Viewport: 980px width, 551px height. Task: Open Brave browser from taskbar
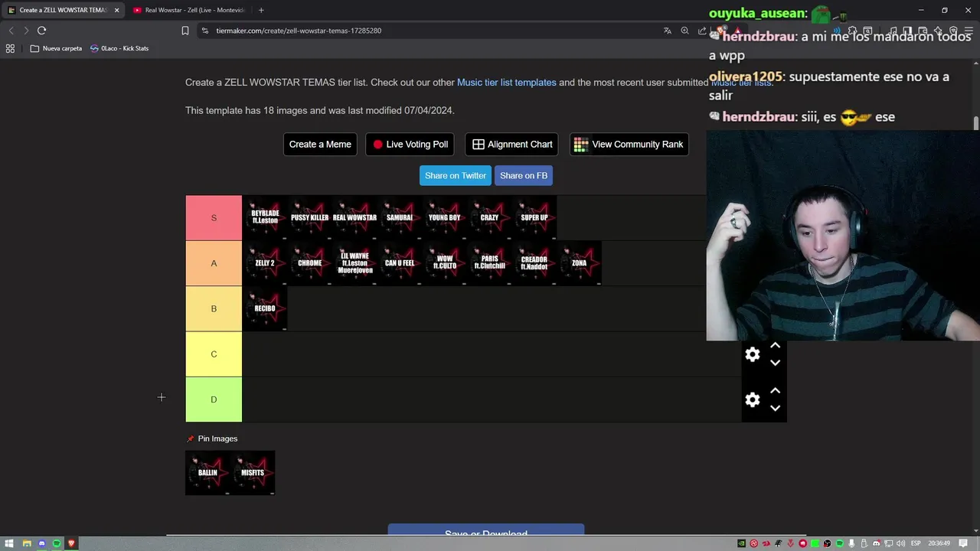point(71,543)
